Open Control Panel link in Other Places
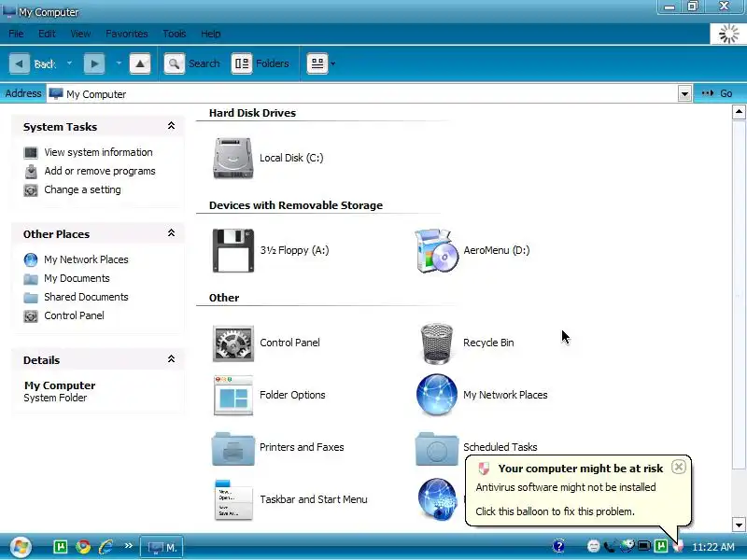The height and width of the screenshot is (560, 747). pos(74,315)
